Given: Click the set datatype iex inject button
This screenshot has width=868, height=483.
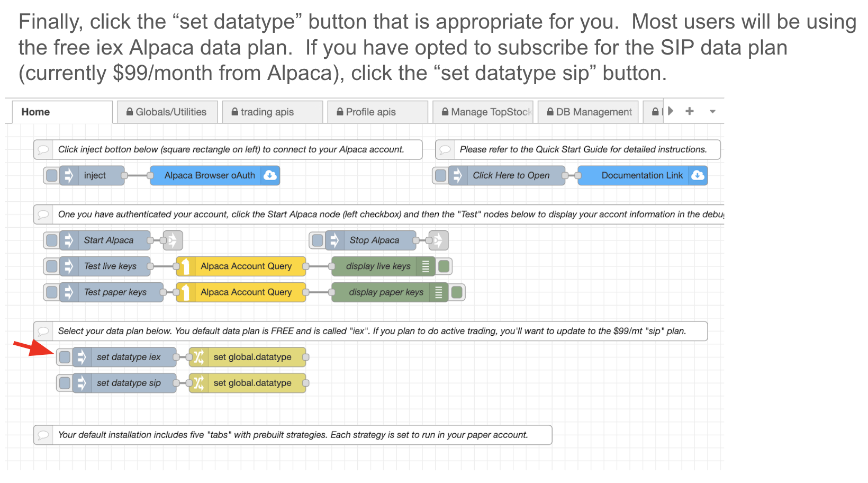Looking at the screenshot, I should pyautogui.click(x=65, y=357).
